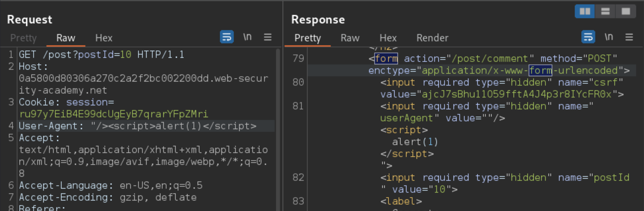This screenshot has width=644, height=211.
Task: Click response line number 82
Action: point(298,178)
